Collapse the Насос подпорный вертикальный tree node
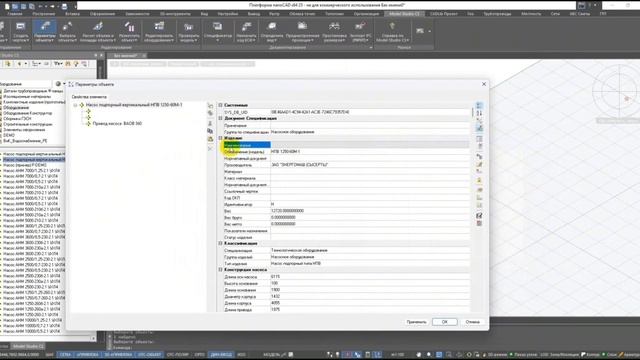 [x=75, y=105]
